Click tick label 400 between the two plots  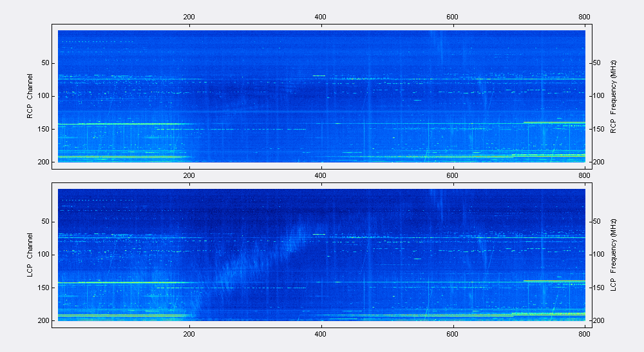pyautogui.click(x=320, y=175)
